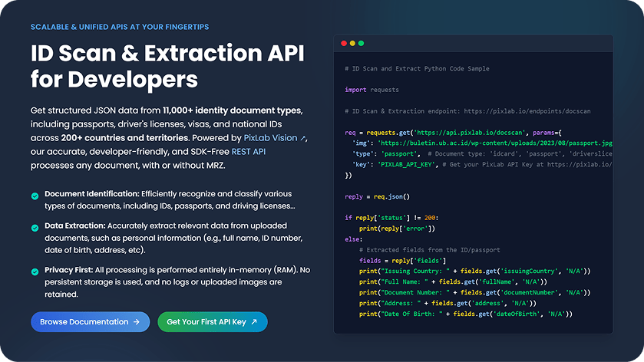This screenshot has height=362, width=644.
Task: Click the checkmark icon beside Privacy First
Action: [x=35, y=271]
